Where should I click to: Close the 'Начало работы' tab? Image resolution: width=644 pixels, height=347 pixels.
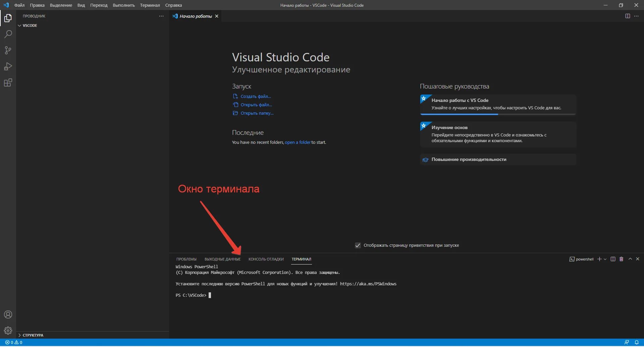(x=217, y=16)
